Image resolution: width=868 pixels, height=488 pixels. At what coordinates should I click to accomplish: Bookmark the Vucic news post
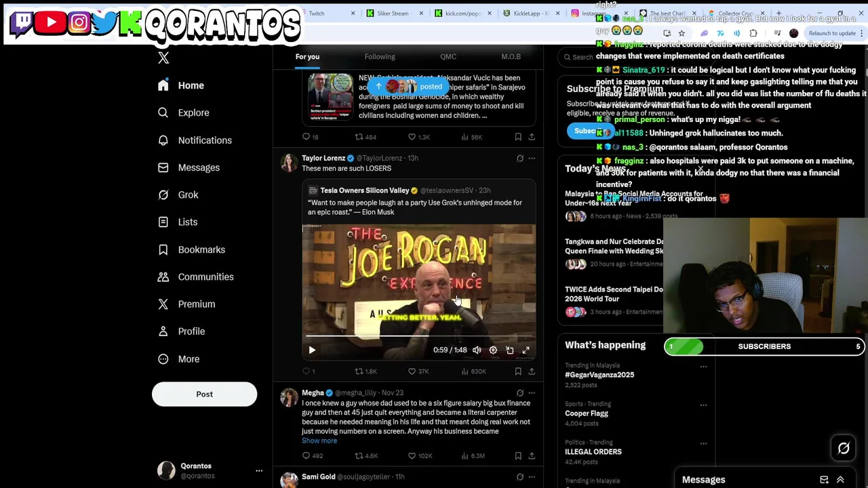[x=518, y=137]
